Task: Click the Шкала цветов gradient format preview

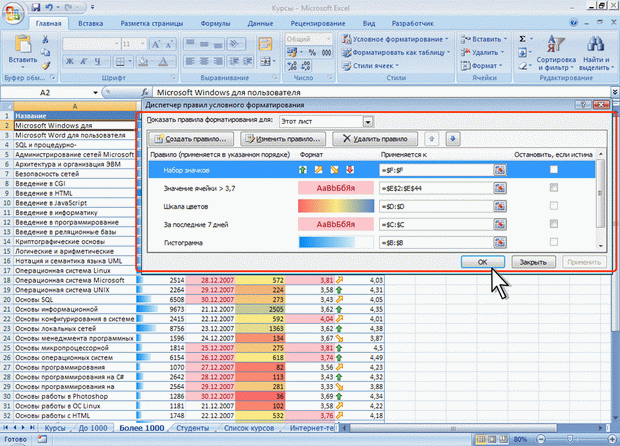Action: (x=336, y=206)
